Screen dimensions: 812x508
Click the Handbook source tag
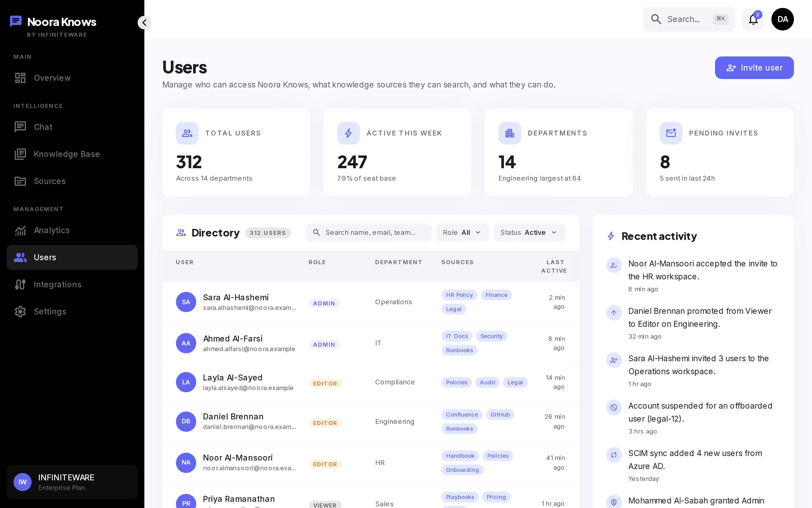pyautogui.click(x=460, y=456)
